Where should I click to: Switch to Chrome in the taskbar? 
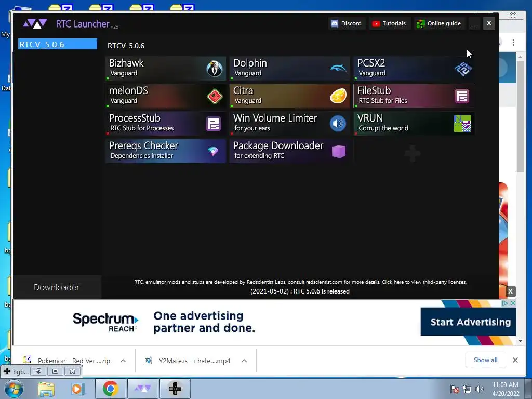click(x=110, y=389)
